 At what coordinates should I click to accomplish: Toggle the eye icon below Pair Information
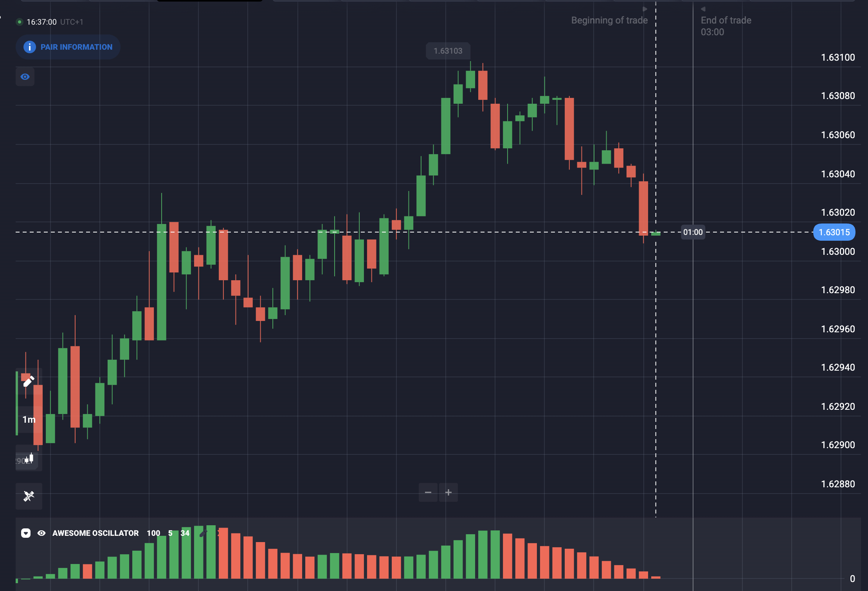[25, 77]
